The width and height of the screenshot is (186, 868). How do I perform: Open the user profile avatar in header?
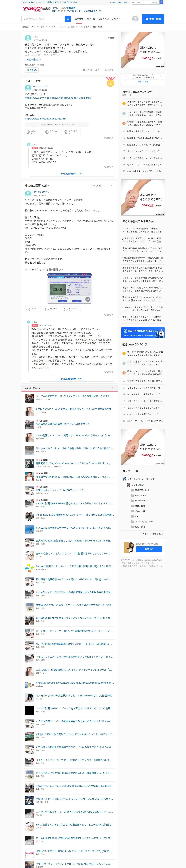click(135, 19)
